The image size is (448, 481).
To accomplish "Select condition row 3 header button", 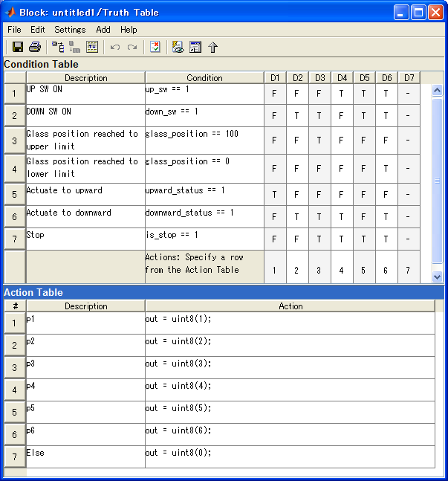I will pos(15,141).
